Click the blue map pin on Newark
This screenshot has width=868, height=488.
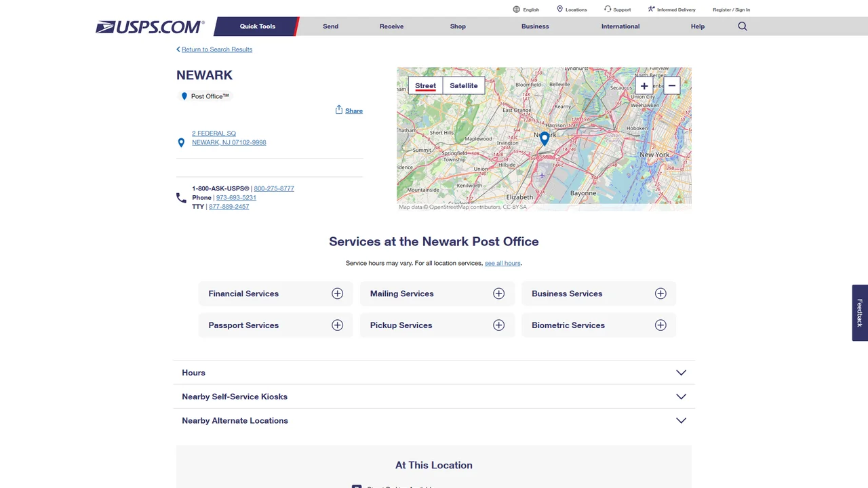pos(545,138)
